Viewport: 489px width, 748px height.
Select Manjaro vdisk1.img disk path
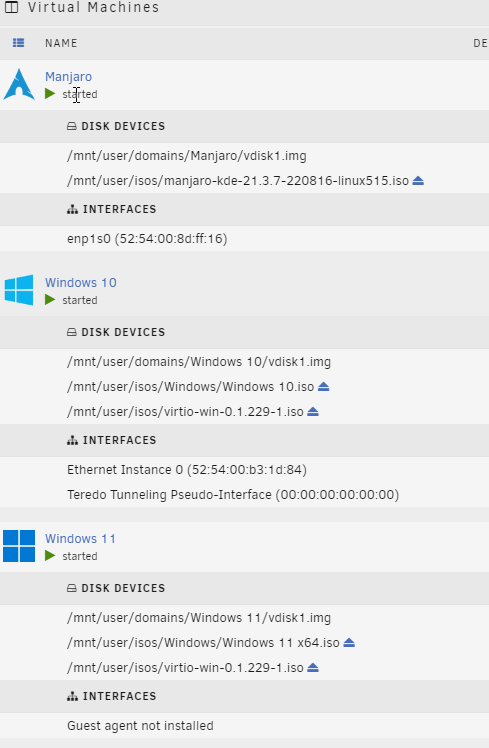tap(187, 156)
